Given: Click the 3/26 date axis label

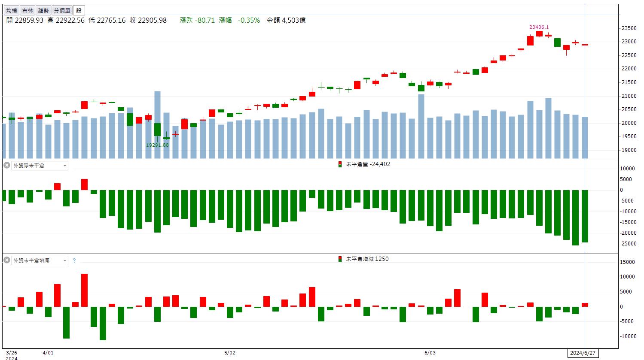Looking at the screenshot, I should [11, 353].
